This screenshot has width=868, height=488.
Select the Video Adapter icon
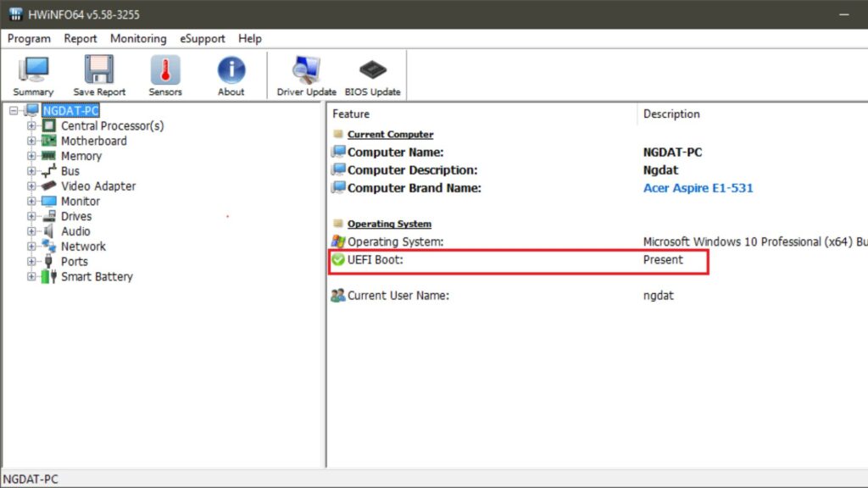[x=49, y=186]
